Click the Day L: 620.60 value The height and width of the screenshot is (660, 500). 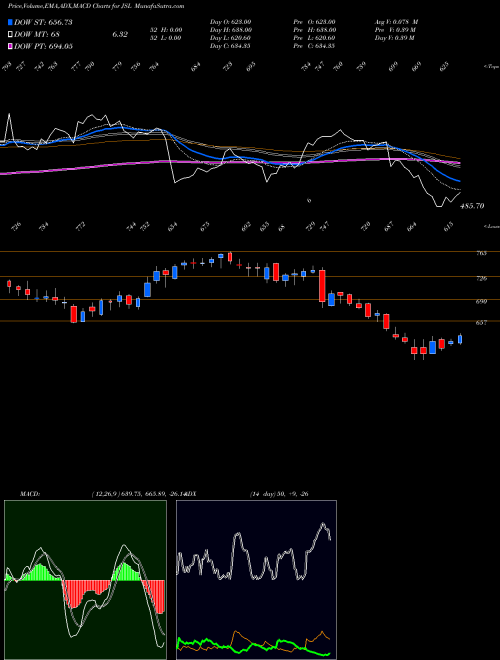click(231, 38)
